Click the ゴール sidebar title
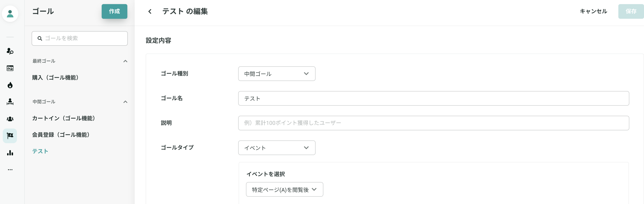This screenshot has height=204, width=644. pyautogui.click(x=43, y=11)
